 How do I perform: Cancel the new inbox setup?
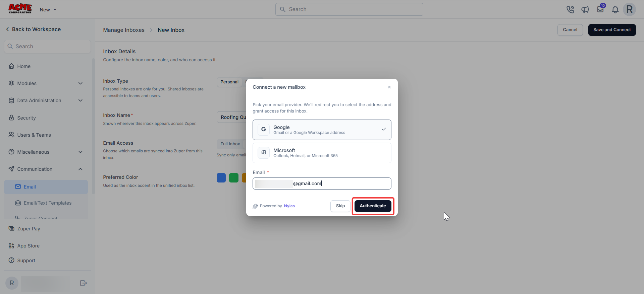[x=570, y=30]
